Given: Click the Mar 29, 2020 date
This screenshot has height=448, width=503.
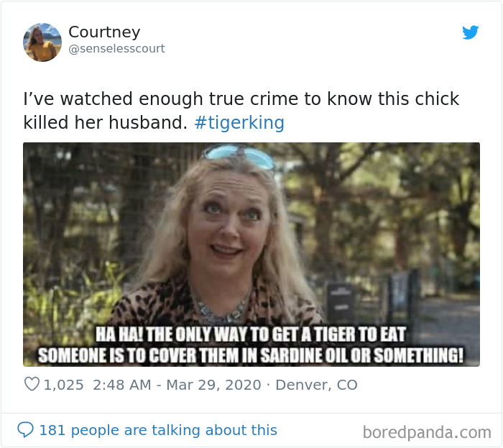Looking at the screenshot, I should coord(213,385).
